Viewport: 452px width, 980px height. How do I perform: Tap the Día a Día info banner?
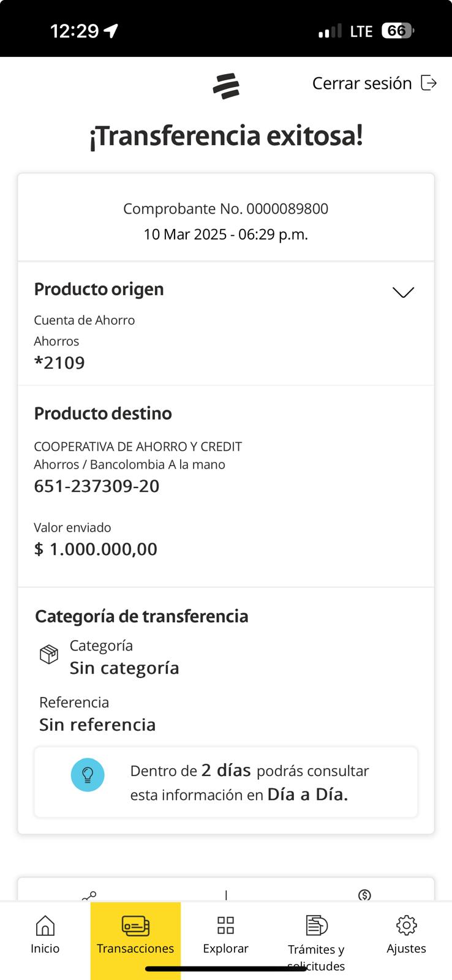click(226, 782)
